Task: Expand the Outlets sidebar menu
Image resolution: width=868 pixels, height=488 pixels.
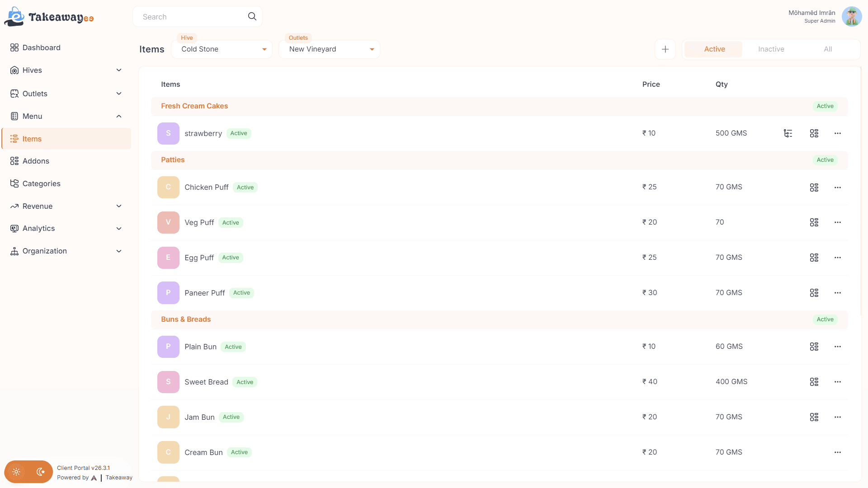Action: [x=66, y=94]
